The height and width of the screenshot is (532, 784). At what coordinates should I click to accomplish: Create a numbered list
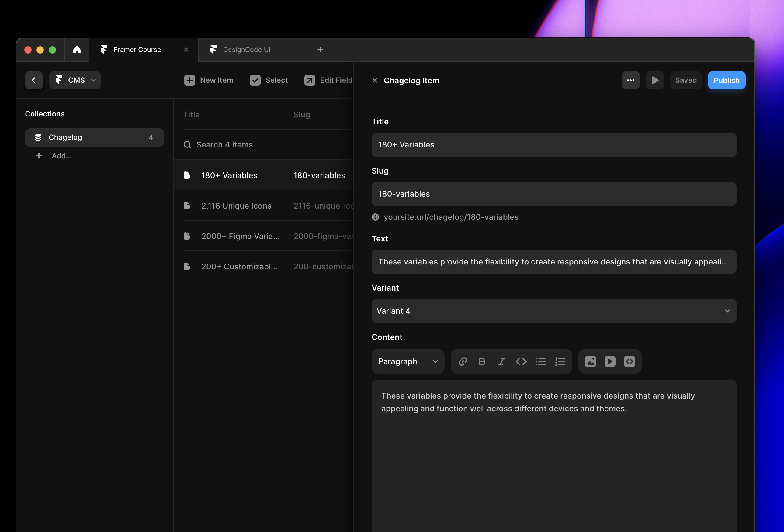560,361
